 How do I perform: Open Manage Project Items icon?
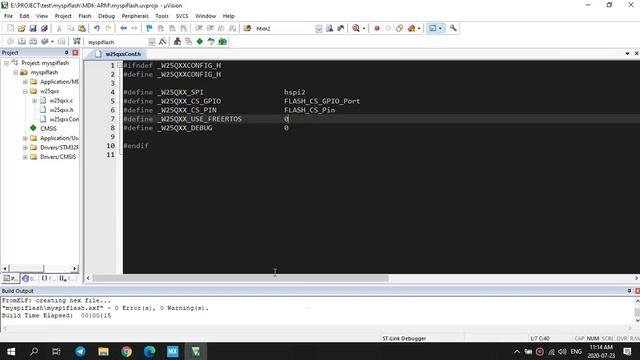pos(177,42)
